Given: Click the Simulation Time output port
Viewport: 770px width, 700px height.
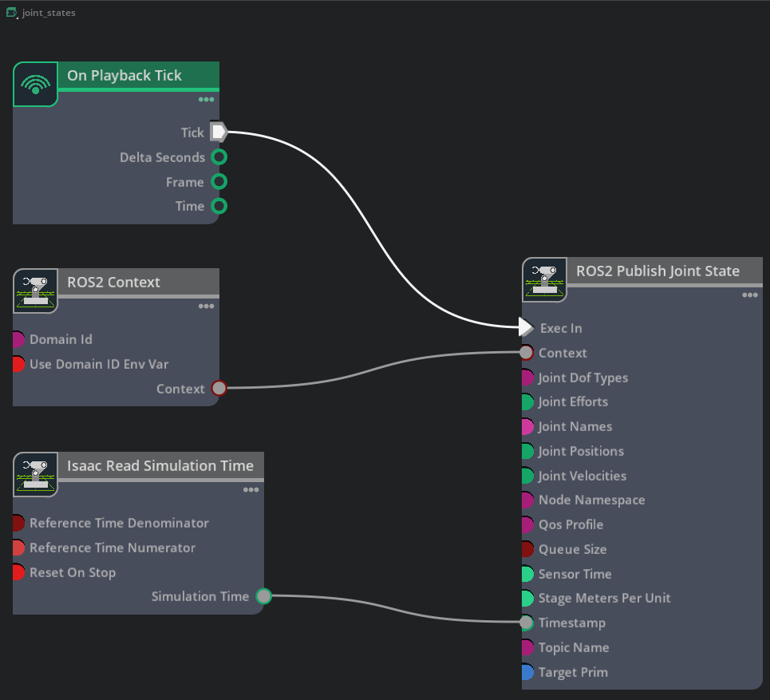Looking at the screenshot, I should click(263, 596).
